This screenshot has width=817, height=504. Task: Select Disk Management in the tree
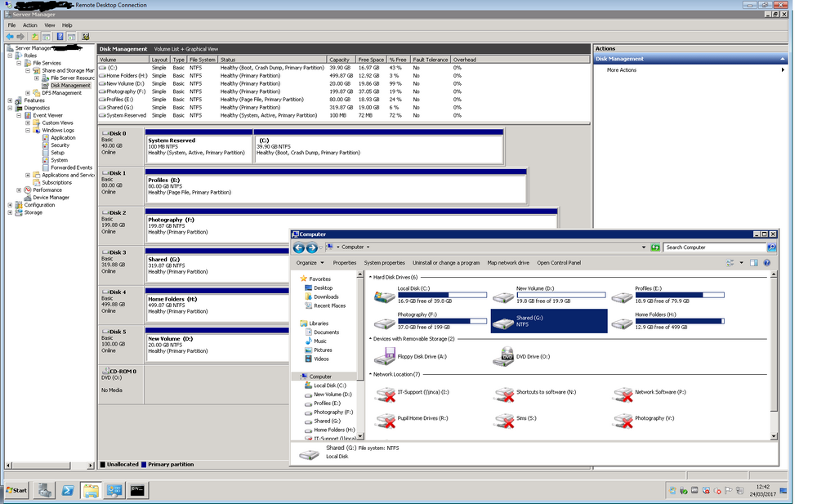pos(70,86)
